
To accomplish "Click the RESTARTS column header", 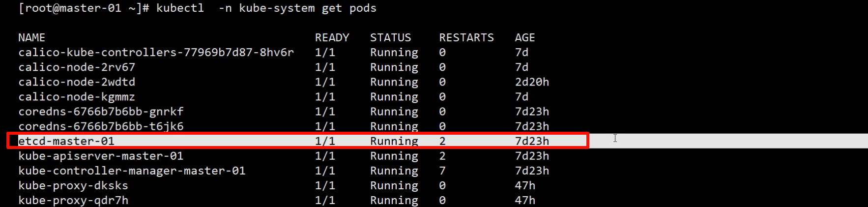I will tap(466, 38).
